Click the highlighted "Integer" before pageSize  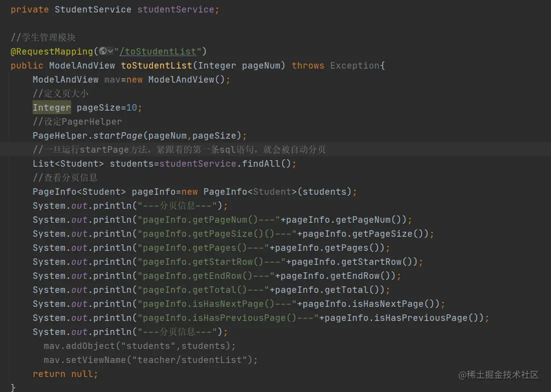point(52,108)
